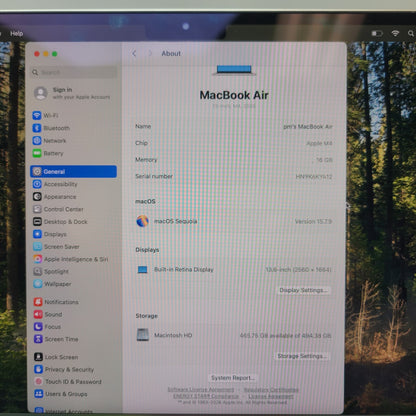Open the Software License Agreement link
This screenshot has width=416, height=416.
click(x=201, y=389)
